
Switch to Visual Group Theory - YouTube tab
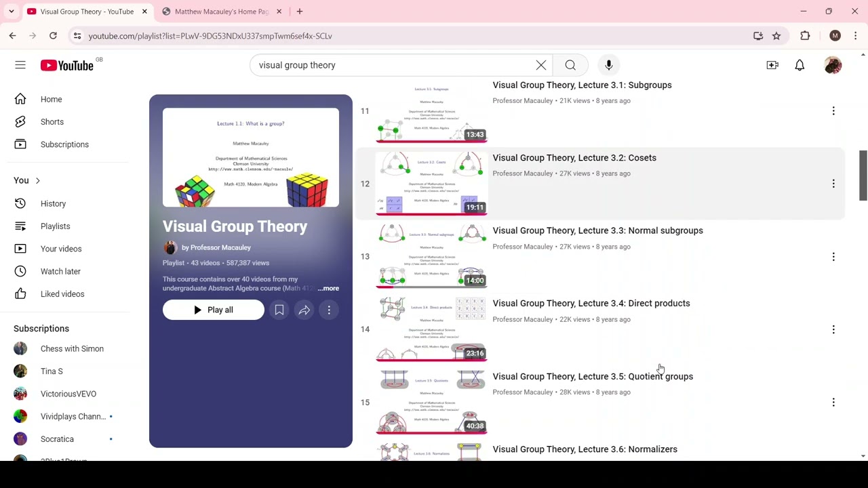tap(87, 12)
